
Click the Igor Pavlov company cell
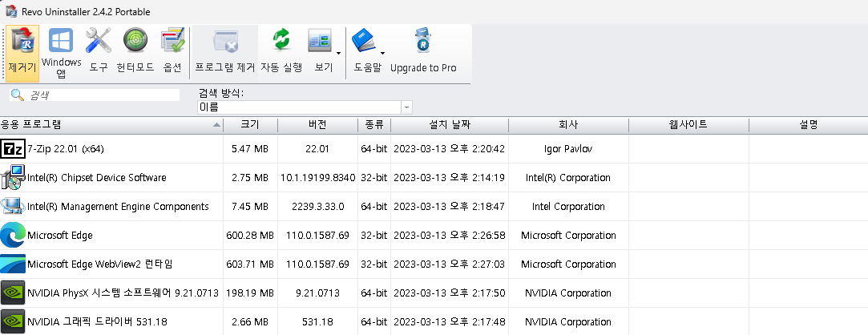pos(568,149)
